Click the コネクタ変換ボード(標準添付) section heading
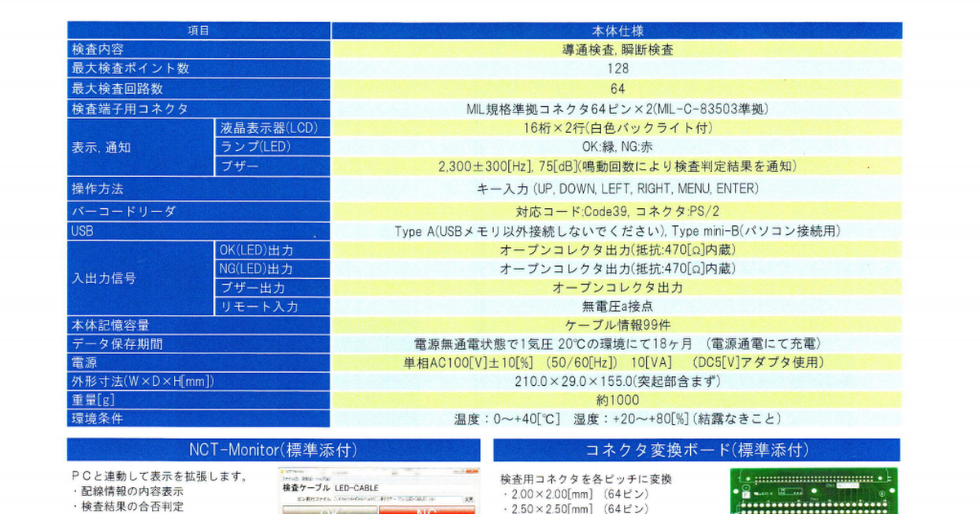The height and width of the screenshot is (514, 980). (697, 450)
